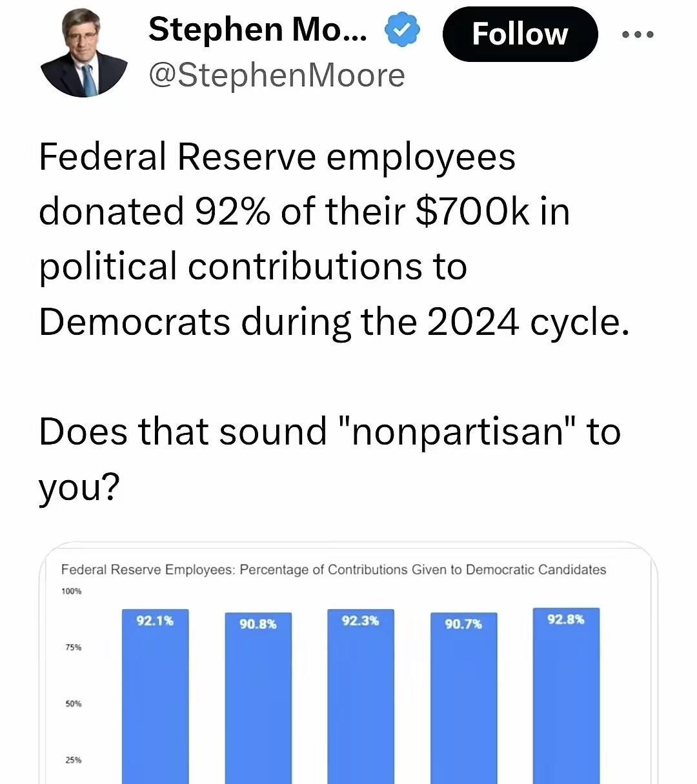The image size is (697, 784).
Task: Open the attached chart image
Action: (x=348, y=663)
